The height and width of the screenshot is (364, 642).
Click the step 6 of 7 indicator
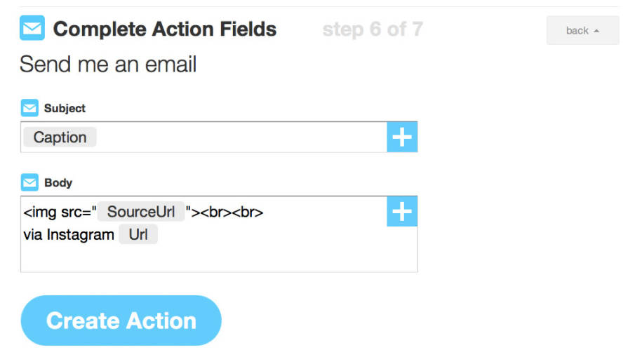pos(373,29)
